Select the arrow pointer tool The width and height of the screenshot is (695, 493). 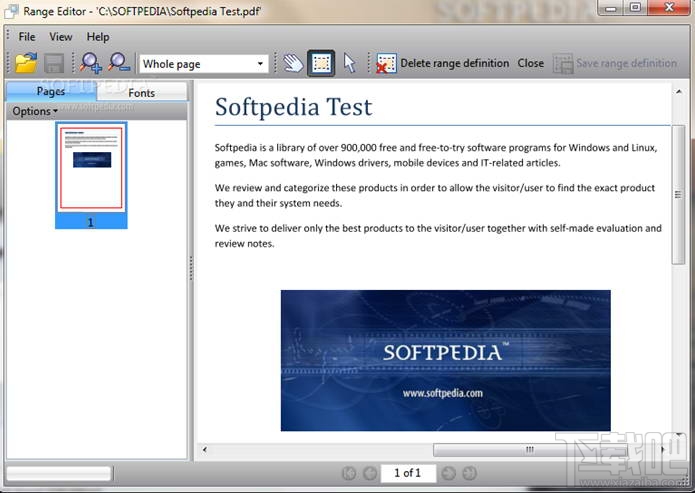coord(350,63)
